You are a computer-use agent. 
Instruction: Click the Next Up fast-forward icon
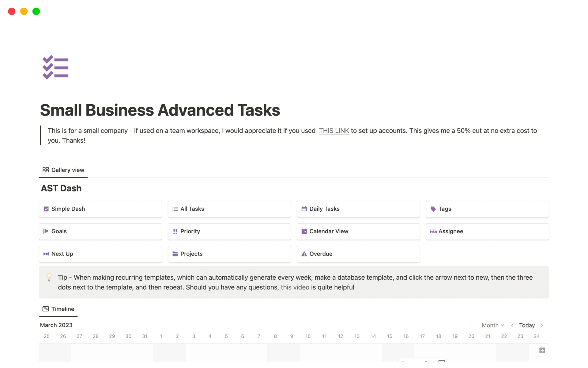click(x=46, y=254)
